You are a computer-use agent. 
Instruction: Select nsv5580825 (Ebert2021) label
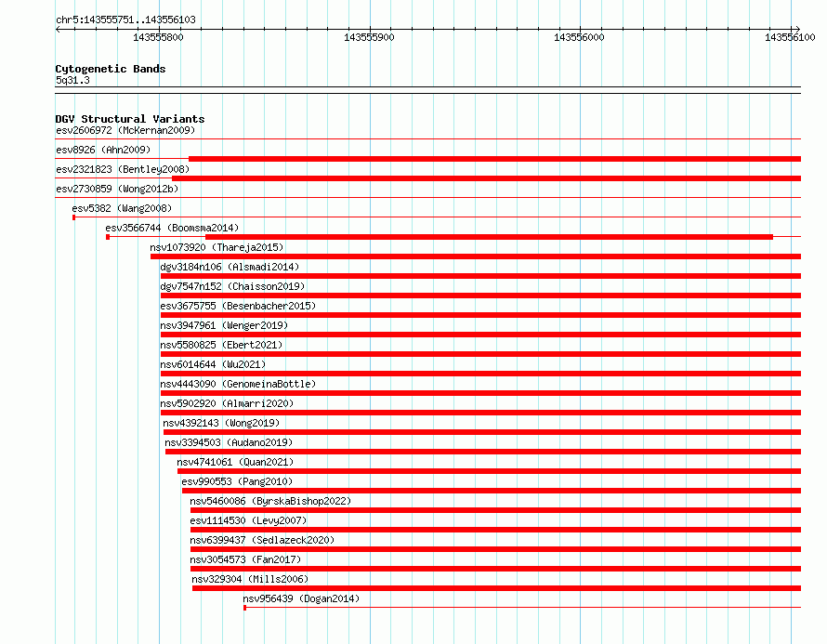(x=221, y=345)
